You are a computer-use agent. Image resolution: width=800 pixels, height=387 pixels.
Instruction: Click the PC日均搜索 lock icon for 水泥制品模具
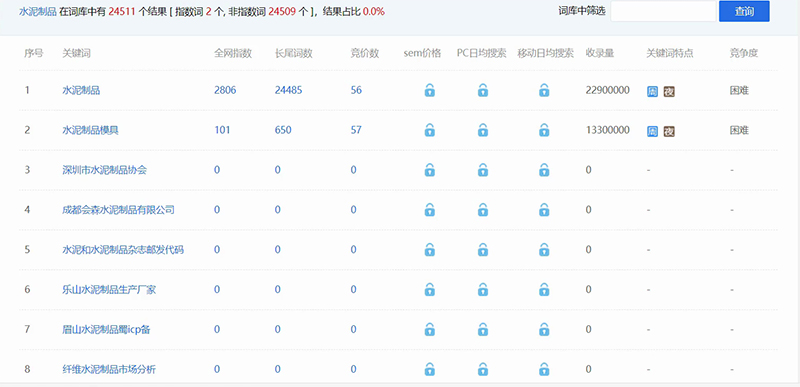pyautogui.click(x=483, y=130)
